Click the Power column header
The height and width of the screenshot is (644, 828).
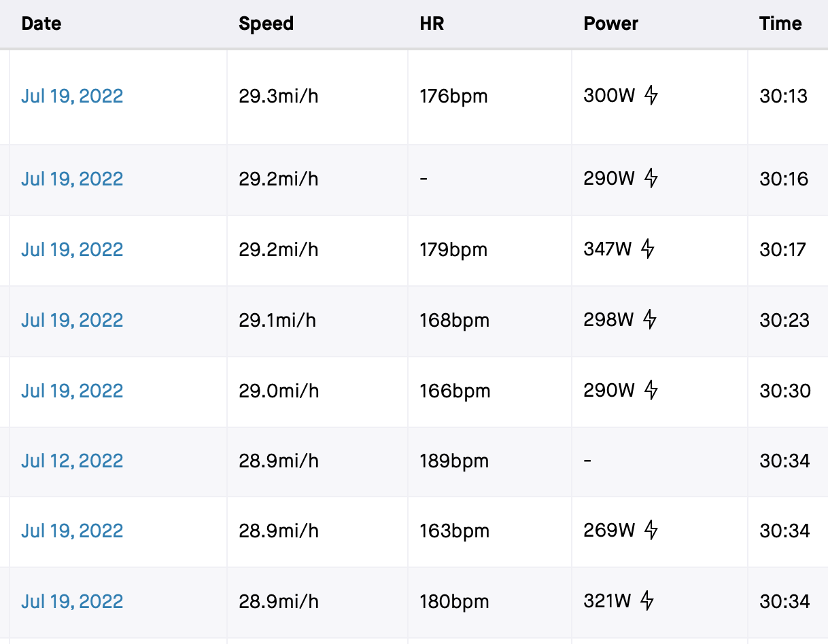pyautogui.click(x=610, y=24)
